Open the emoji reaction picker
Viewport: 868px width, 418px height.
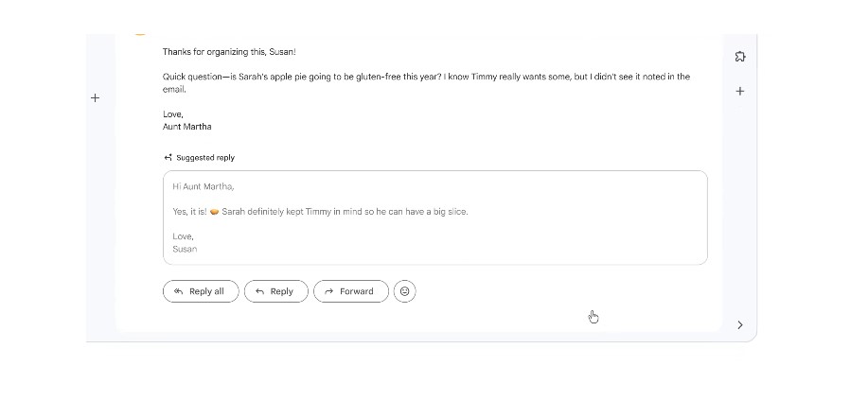405,291
